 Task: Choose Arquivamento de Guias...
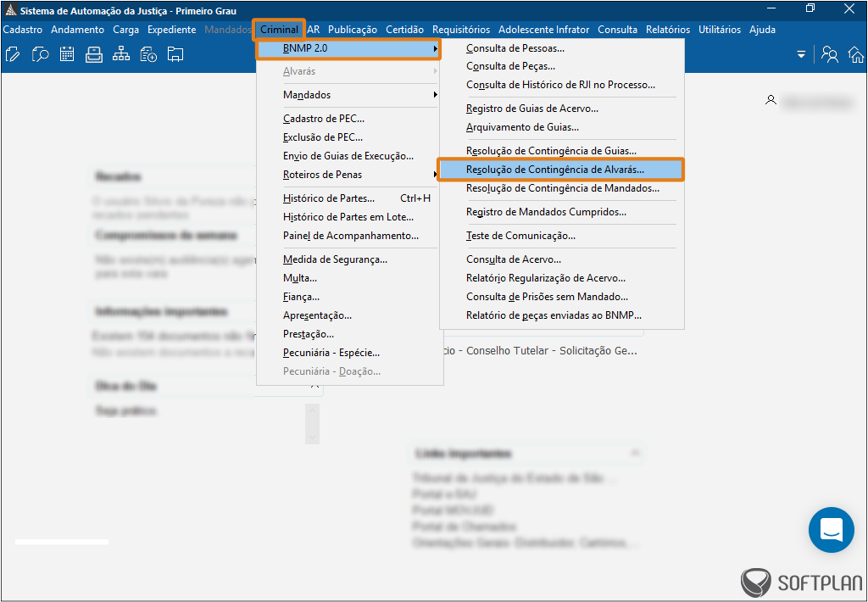(562, 127)
